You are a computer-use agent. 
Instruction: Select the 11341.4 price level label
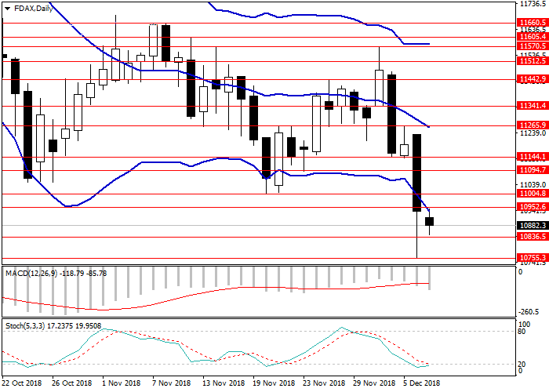(533, 106)
